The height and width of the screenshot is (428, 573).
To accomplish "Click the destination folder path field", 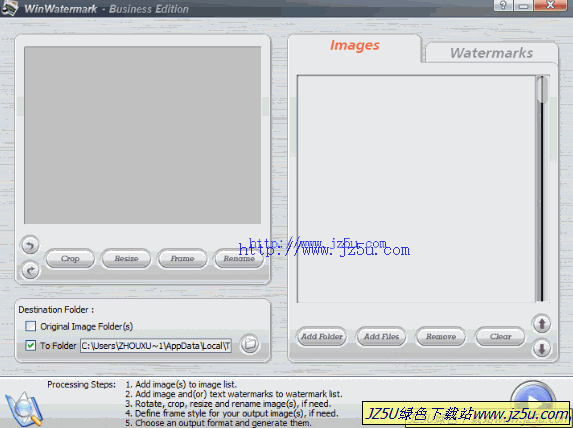I will [x=156, y=346].
